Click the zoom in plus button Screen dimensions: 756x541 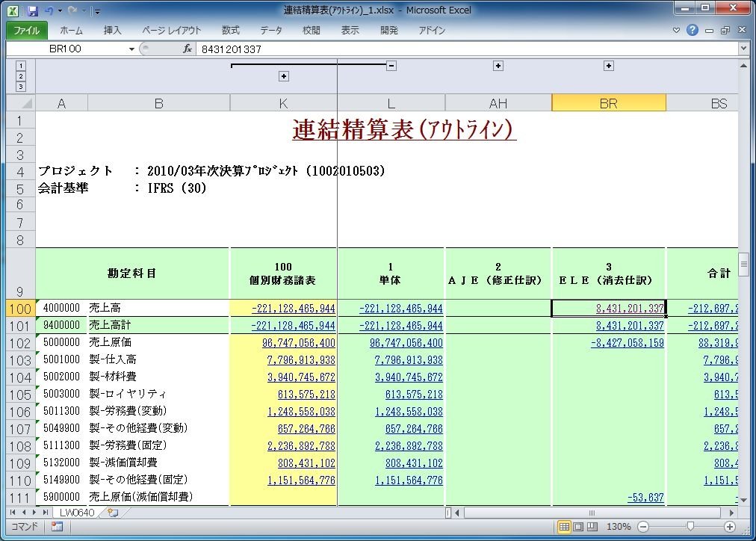tap(729, 527)
